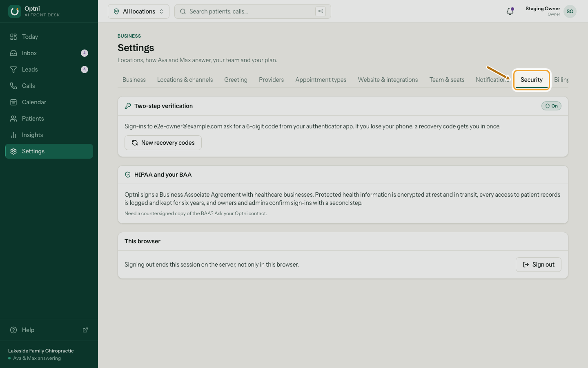Select the Security tab
Viewport: 588px width, 368px height.
pos(532,80)
